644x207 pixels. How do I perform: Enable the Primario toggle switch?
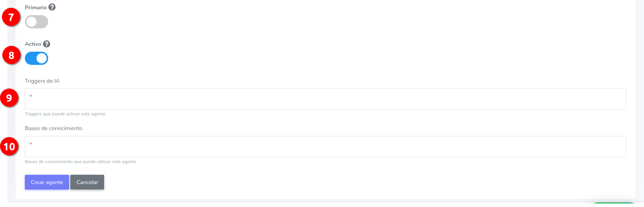[x=37, y=22]
